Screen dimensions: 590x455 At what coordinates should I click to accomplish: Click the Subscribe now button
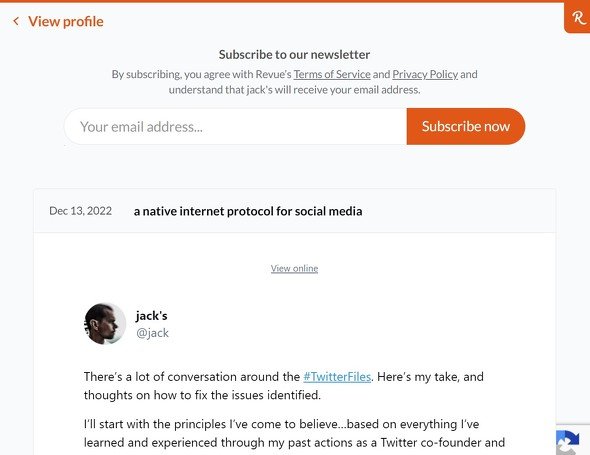point(465,126)
